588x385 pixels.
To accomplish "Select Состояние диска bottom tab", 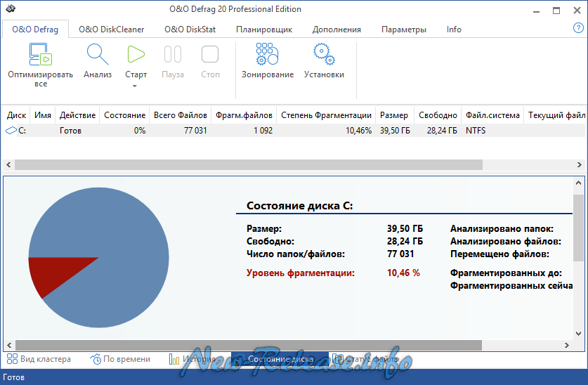I will [x=280, y=359].
